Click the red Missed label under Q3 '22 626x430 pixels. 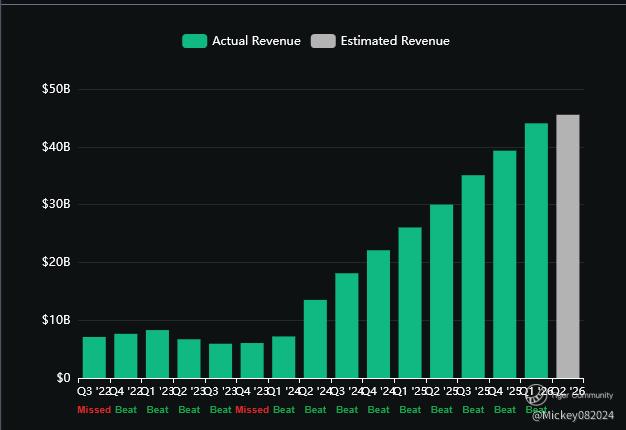coord(94,410)
